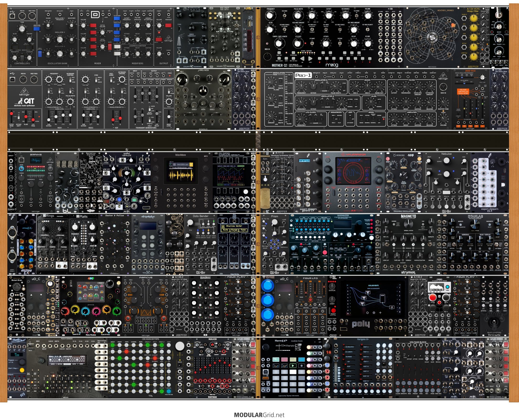Tap the gear icon on the Poly screen
Viewport: 519px width, 420px height.
tap(374, 313)
